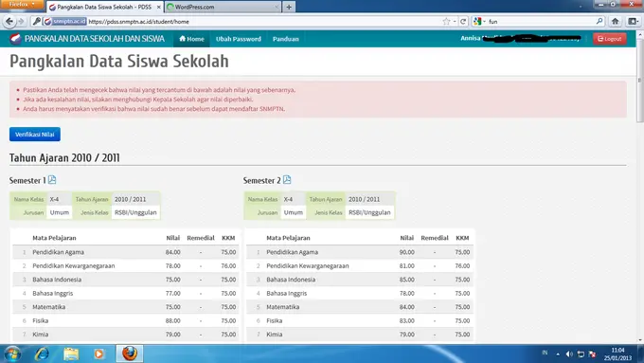Click the search magnifier icon
Viewport: 644px width, 363px height.
[599, 21]
